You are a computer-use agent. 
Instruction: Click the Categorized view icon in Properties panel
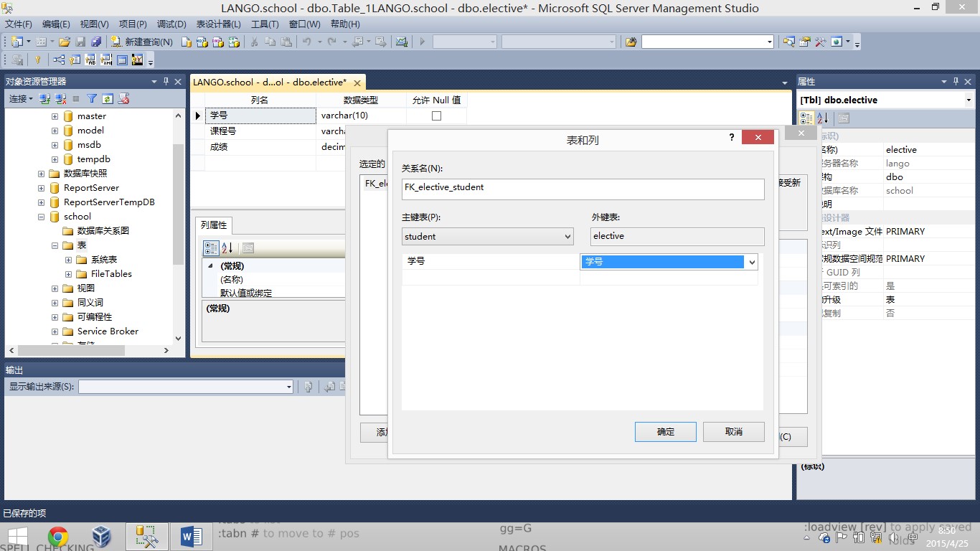[x=806, y=118]
